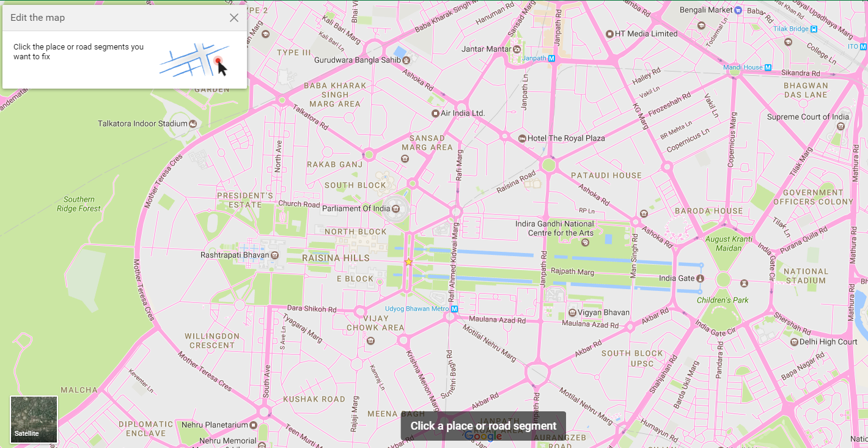
Task: Click the HT Media Limited marker
Action: tap(609, 34)
